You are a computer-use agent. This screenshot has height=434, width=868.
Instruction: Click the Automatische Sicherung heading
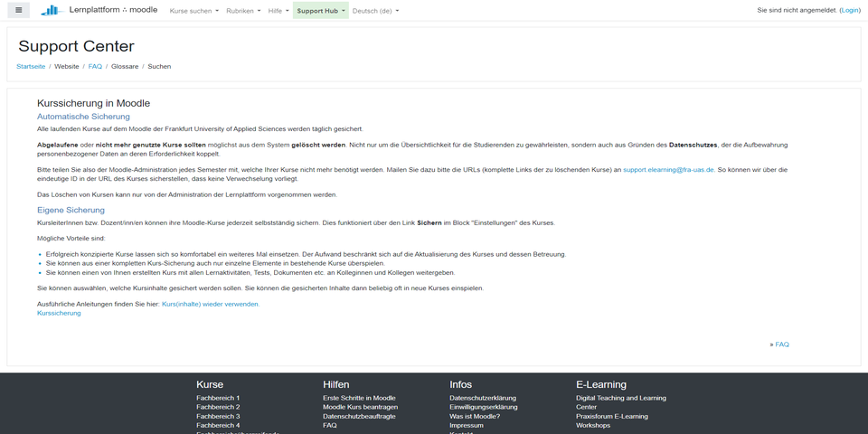[x=83, y=117]
